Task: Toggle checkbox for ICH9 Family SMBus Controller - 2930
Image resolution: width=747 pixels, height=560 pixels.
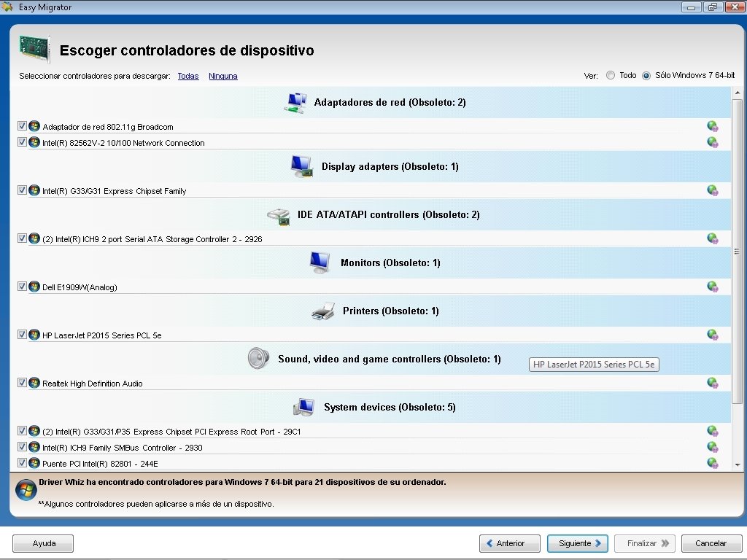Action: tap(22, 447)
